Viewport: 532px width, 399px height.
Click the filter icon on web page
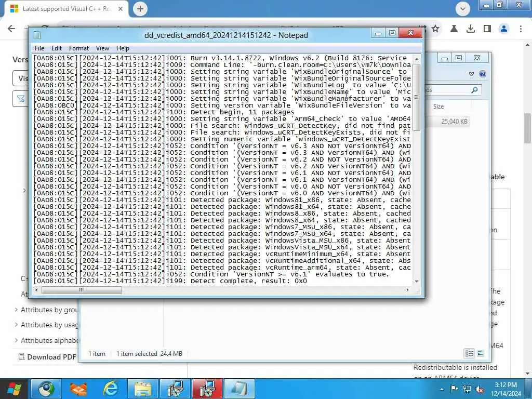(x=21, y=99)
